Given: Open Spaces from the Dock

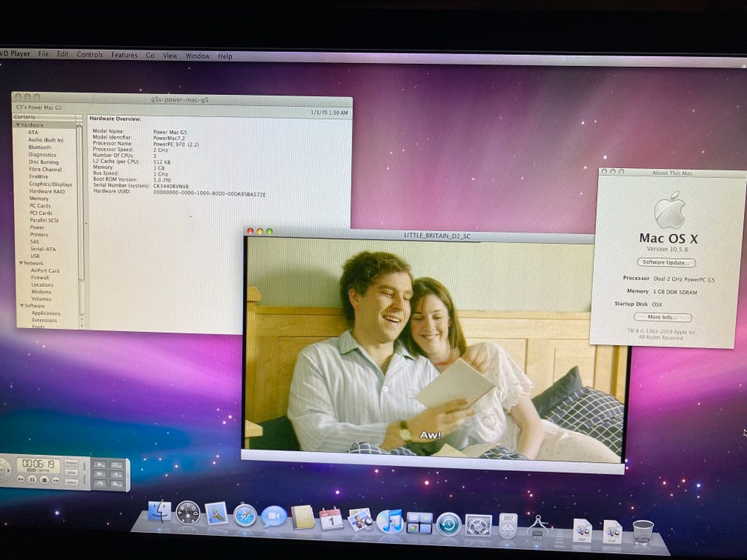Looking at the screenshot, I should [x=419, y=523].
